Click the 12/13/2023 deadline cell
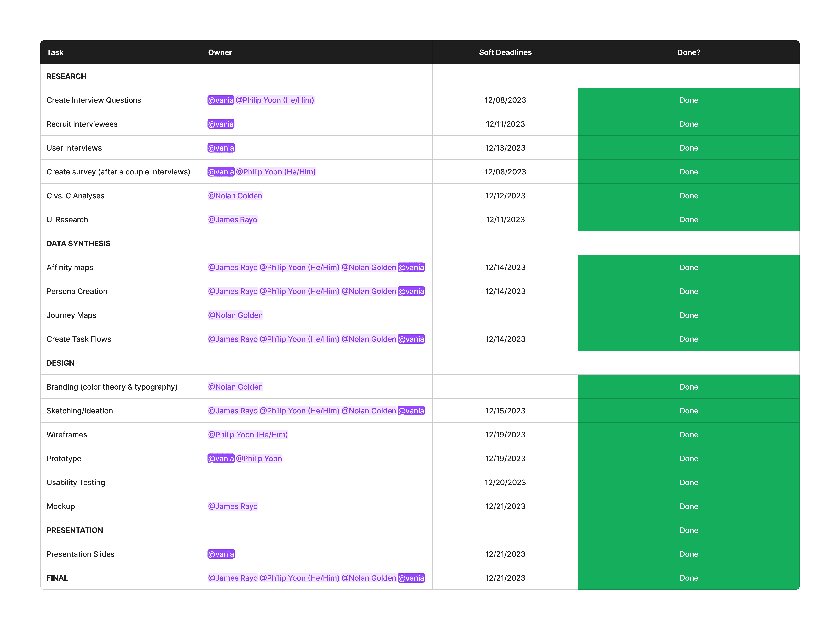This screenshot has height=630, width=840. 505,148
